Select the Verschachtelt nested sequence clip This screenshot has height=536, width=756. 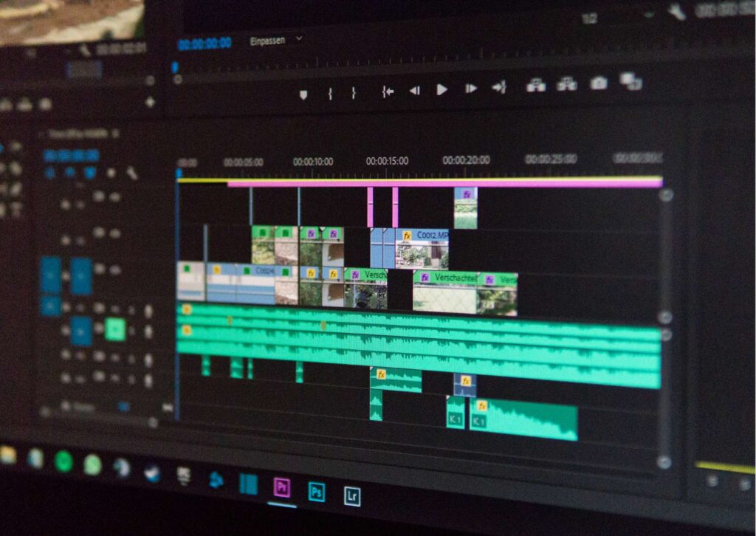(x=445, y=292)
